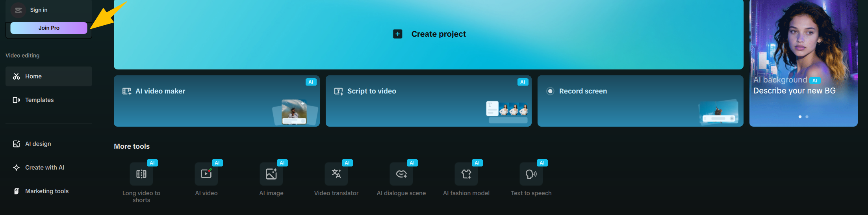Click the Long video to shorts icon
The width and height of the screenshot is (868, 215).
141,174
